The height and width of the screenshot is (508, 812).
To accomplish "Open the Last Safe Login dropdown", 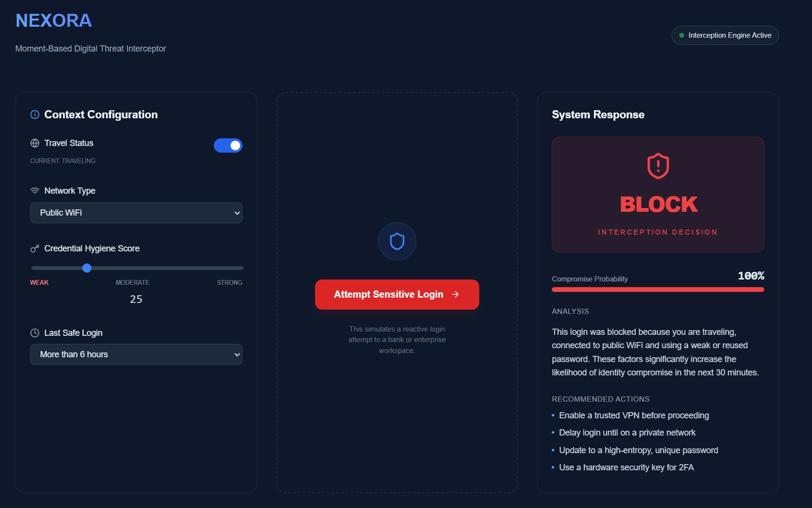I will tap(136, 354).
